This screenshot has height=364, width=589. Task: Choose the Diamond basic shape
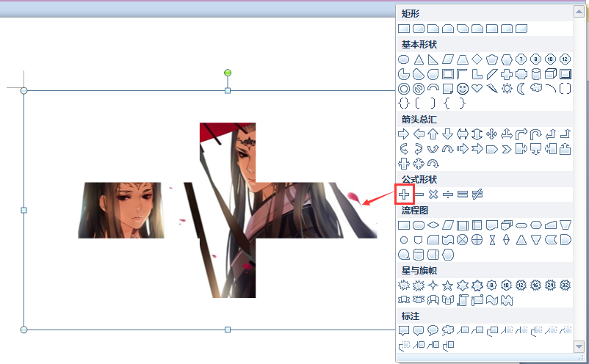477,59
